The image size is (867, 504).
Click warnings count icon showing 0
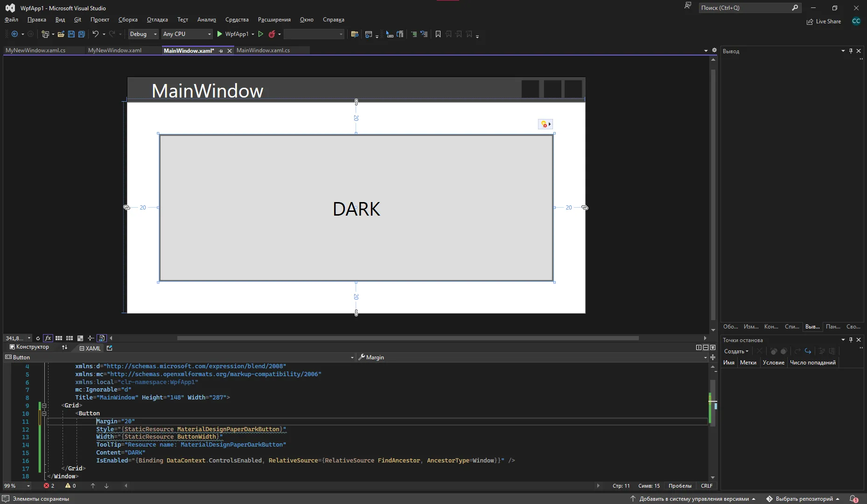pyautogui.click(x=70, y=486)
